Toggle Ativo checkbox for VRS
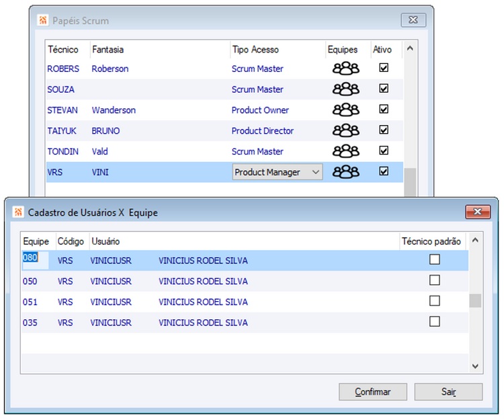The width and height of the screenshot is (504, 420). click(384, 171)
